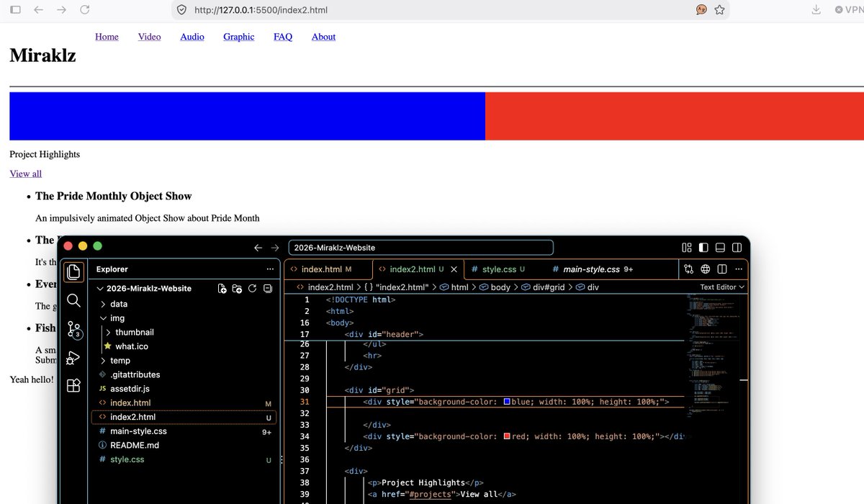The image size is (864, 504).
Task: Open Source Control view with 3 badge
Action: [x=73, y=329]
